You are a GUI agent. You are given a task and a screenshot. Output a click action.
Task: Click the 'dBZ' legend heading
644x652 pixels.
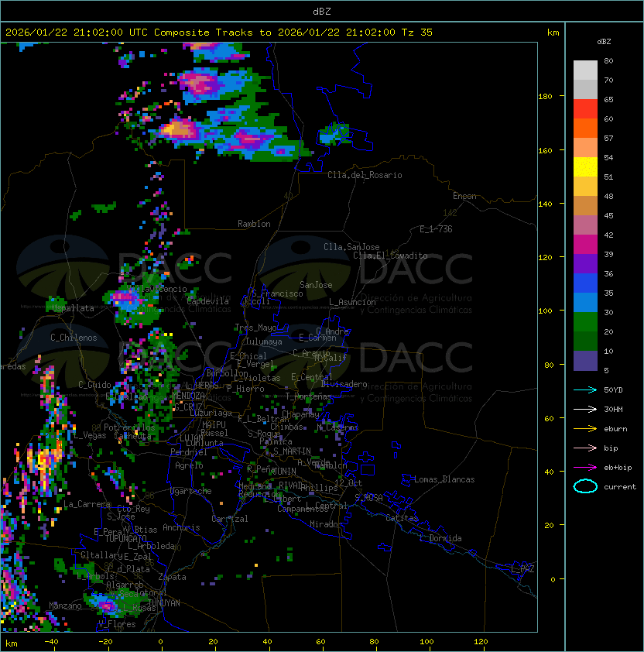click(604, 42)
